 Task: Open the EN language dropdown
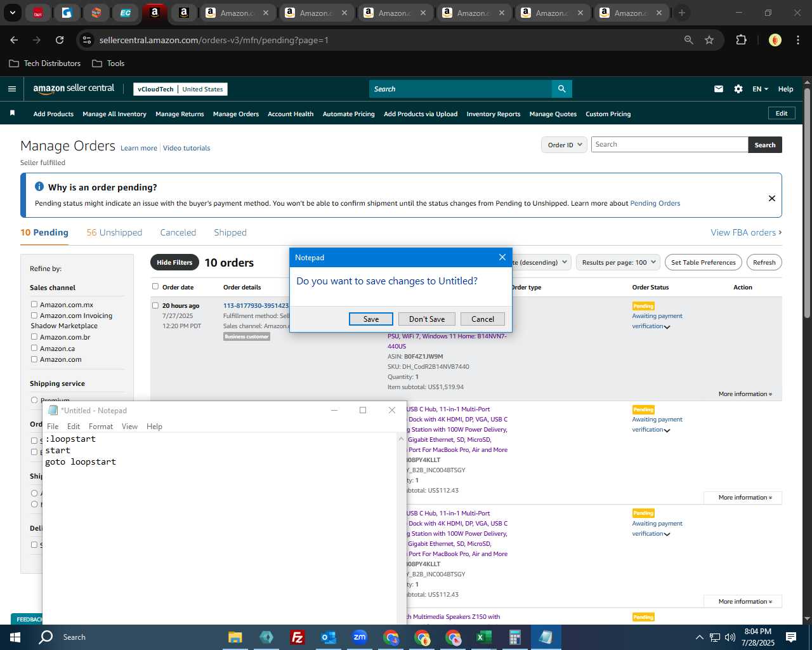[760, 89]
